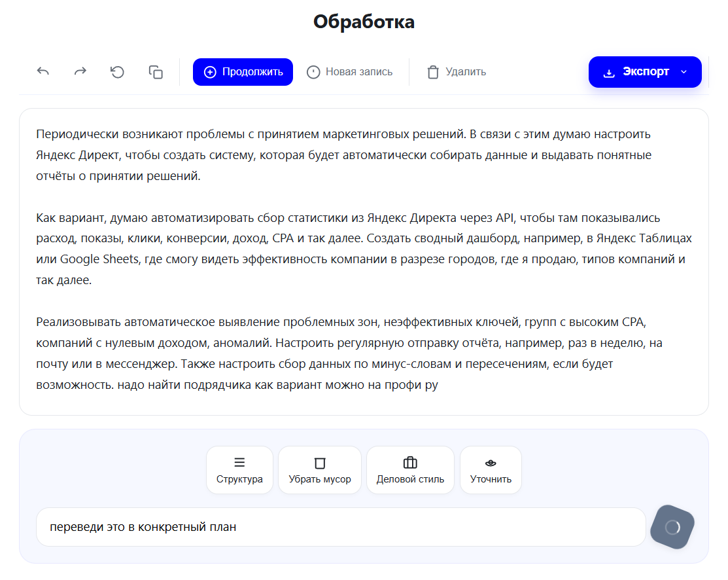Screen dimensions: 728x580
Task: Apply Деловой стиль to the text
Action: [x=410, y=470]
